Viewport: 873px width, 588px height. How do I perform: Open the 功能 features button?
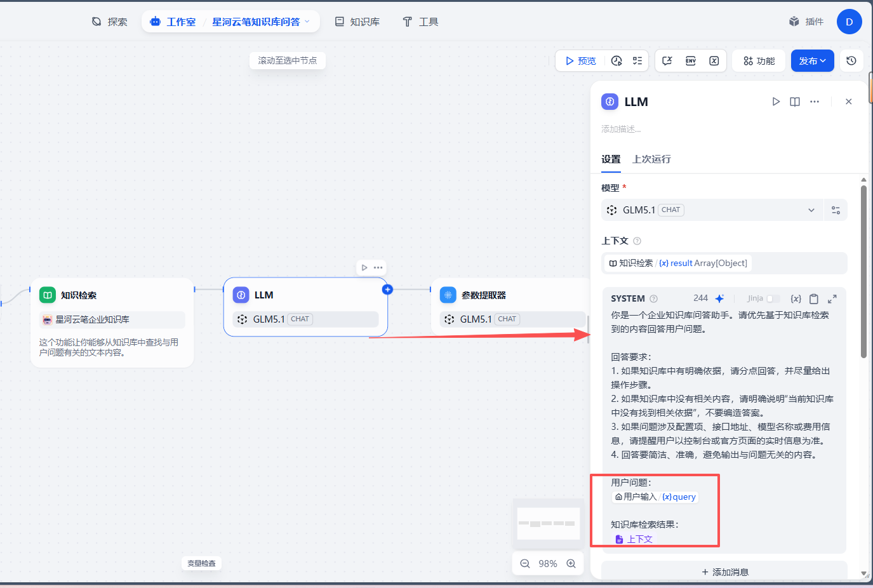759,61
